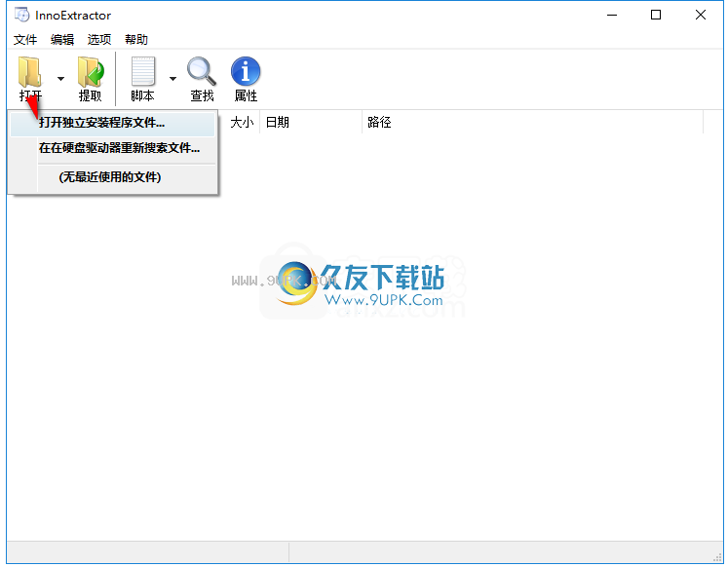The image size is (728, 567).
Task: Select 打开独立安装程序文件... menu entry
Action: [x=112, y=123]
